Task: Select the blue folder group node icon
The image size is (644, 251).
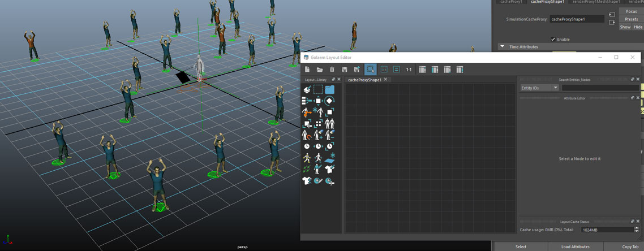Action: (329, 89)
